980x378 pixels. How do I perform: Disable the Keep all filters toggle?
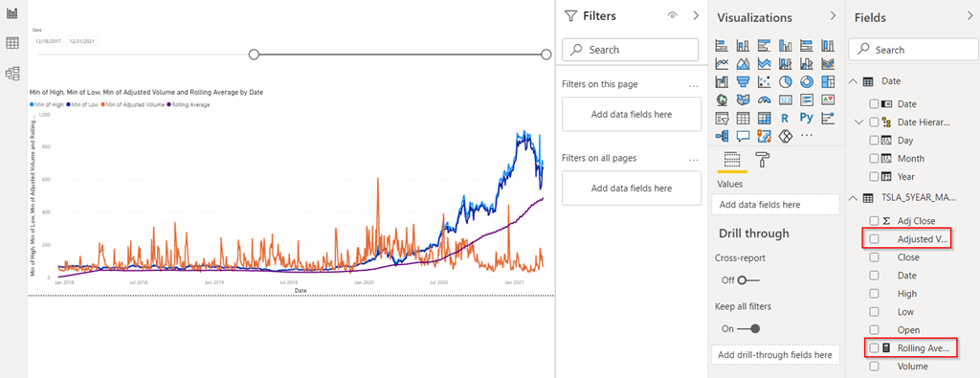(748, 328)
